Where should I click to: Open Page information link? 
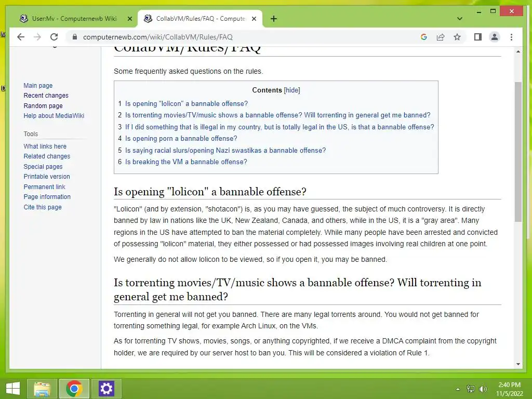point(47,197)
